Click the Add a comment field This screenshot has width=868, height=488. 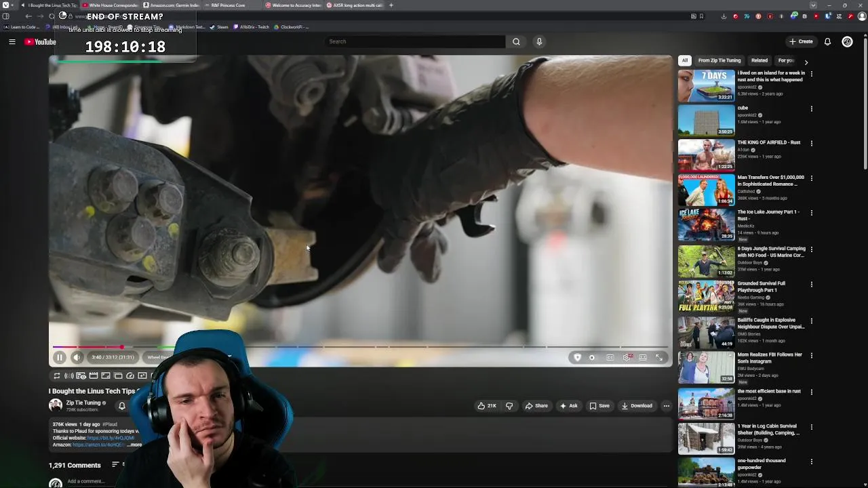pyautogui.click(x=86, y=481)
